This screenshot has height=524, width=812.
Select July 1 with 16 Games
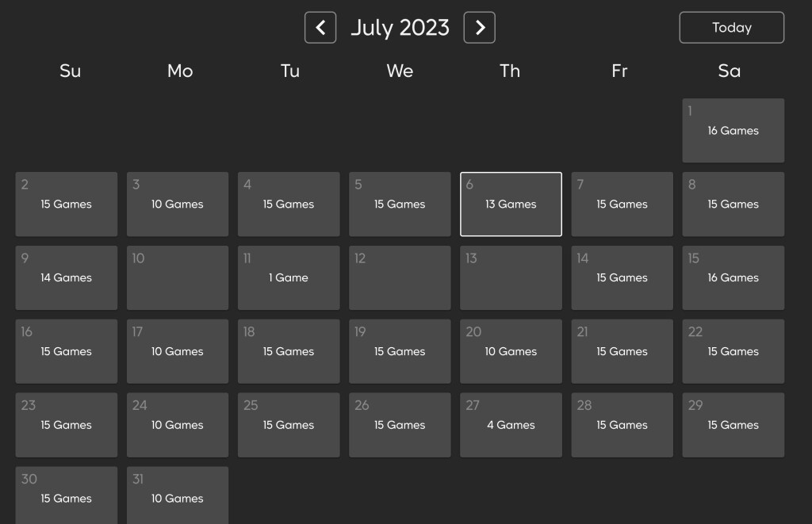point(733,130)
